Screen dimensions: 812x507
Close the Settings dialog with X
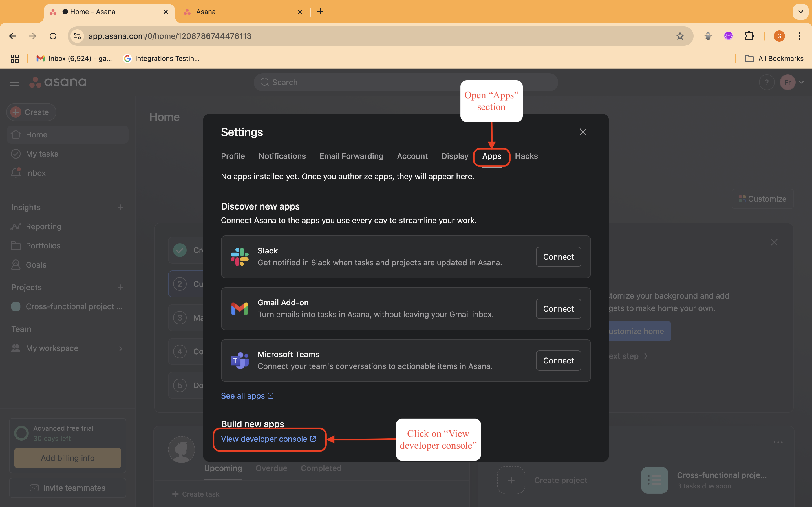tap(583, 132)
